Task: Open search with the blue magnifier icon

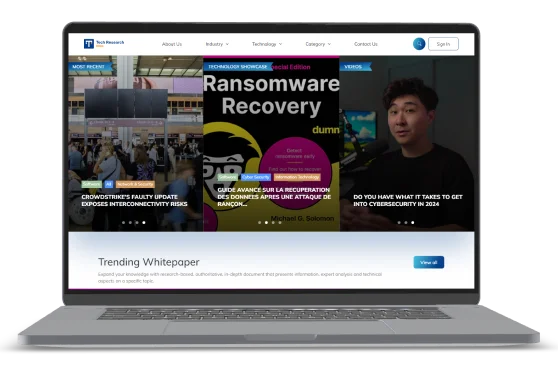Action: point(419,44)
